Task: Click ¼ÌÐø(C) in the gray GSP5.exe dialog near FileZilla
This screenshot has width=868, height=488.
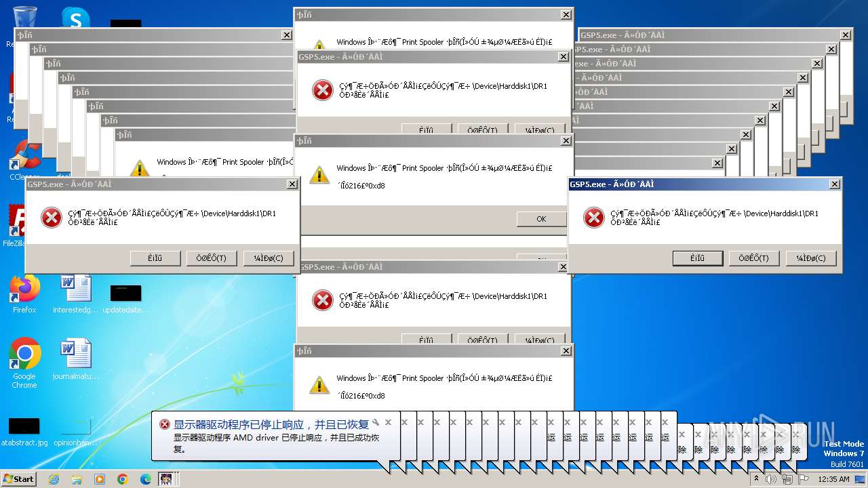Action: (x=269, y=258)
